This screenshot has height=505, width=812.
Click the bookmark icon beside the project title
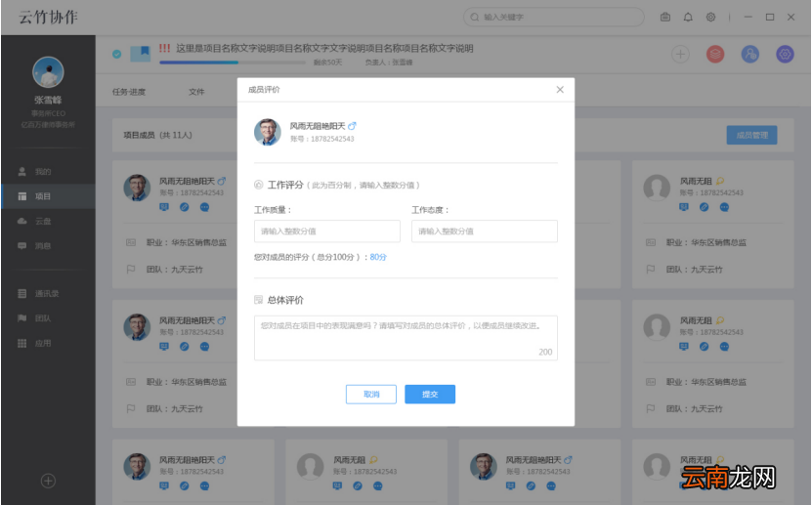coord(141,54)
